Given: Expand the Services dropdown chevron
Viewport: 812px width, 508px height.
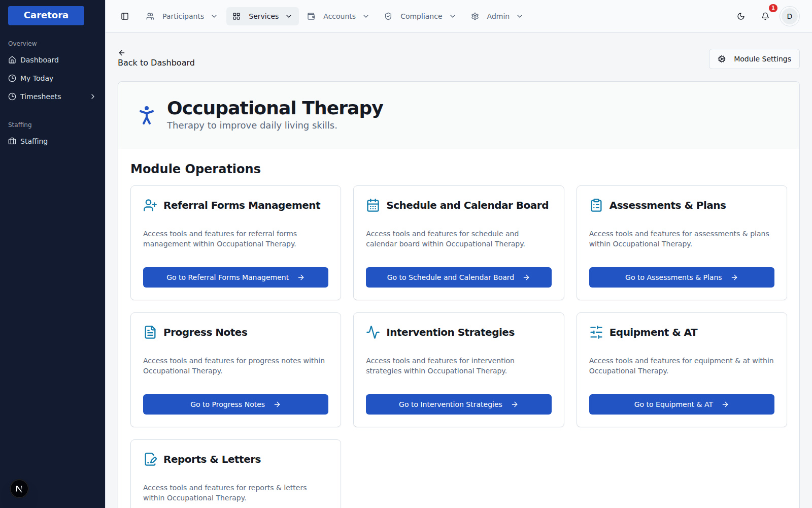Looking at the screenshot, I should click(x=289, y=16).
